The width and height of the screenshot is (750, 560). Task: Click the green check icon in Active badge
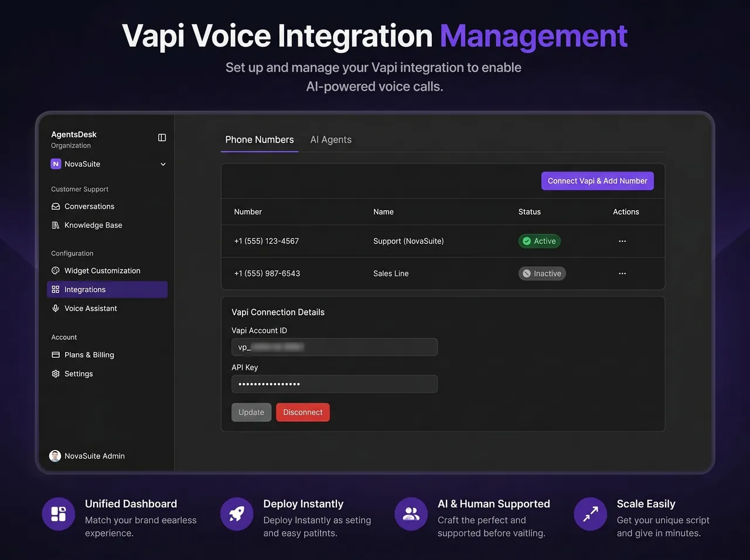tap(527, 241)
